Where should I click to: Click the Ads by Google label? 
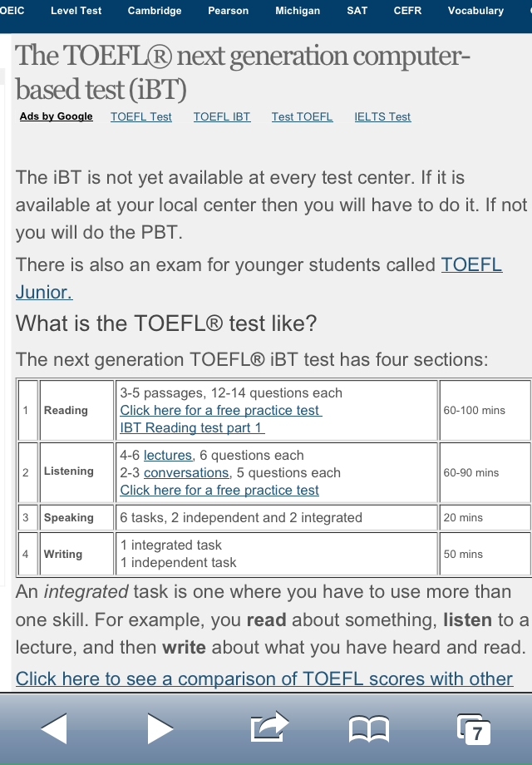tap(56, 116)
